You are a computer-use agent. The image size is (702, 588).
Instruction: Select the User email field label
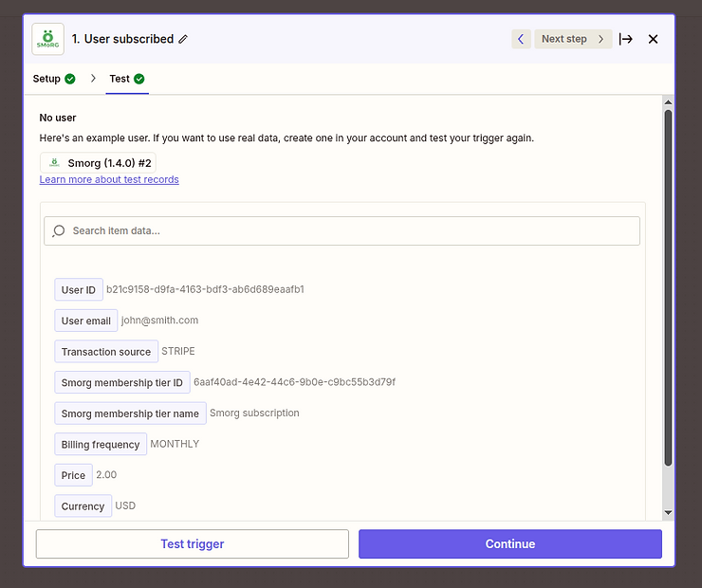click(x=85, y=321)
